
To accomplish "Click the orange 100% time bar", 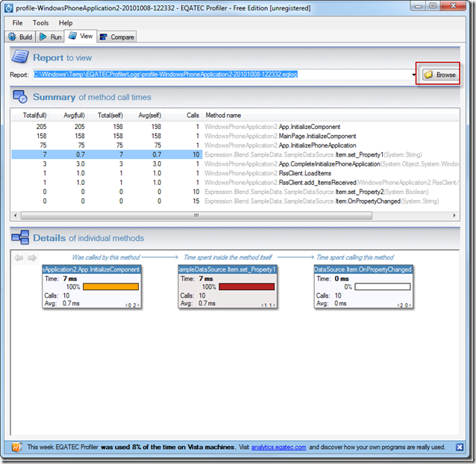I will point(111,286).
